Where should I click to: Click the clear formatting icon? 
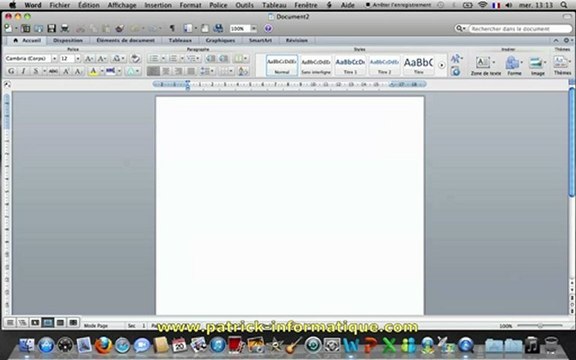point(135,58)
